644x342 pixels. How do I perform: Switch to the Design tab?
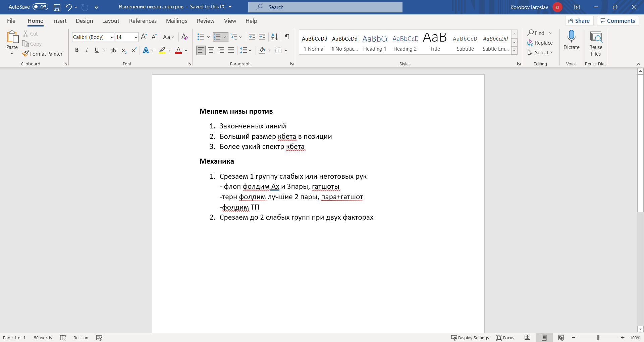pyautogui.click(x=84, y=21)
